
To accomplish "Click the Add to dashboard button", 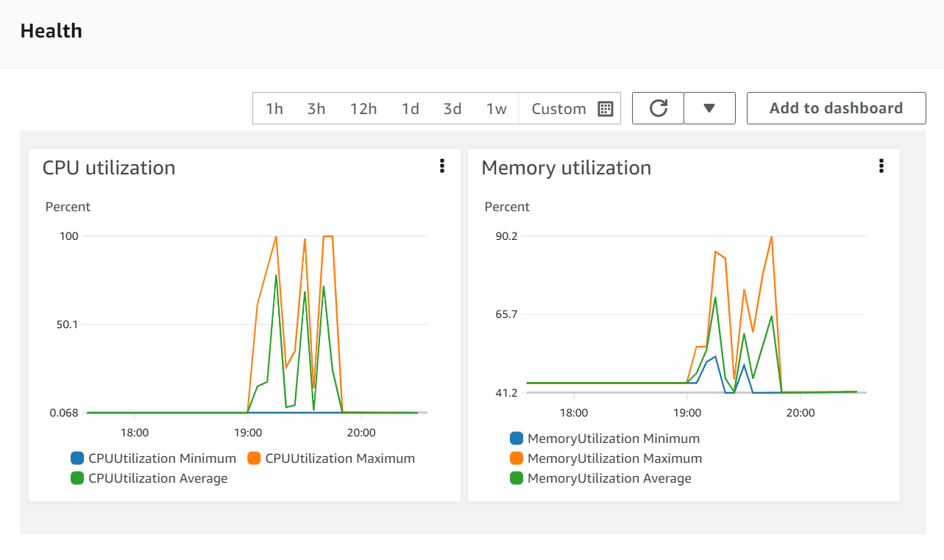I will (836, 107).
